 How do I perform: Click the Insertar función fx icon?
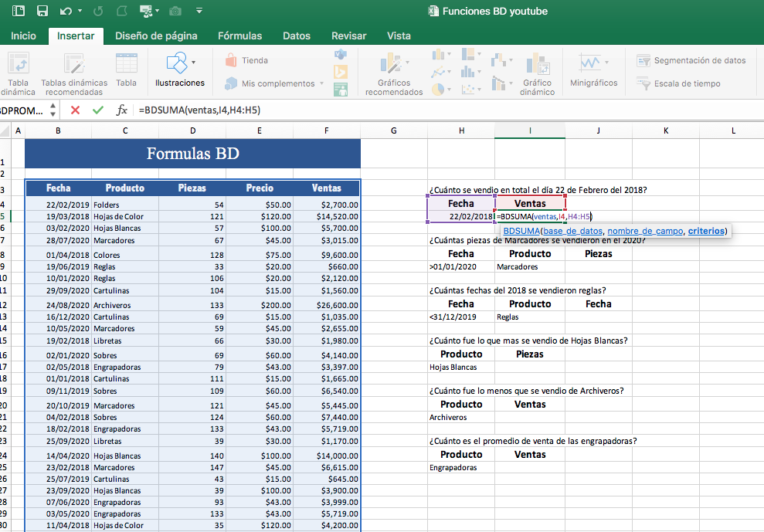(124, 110)
